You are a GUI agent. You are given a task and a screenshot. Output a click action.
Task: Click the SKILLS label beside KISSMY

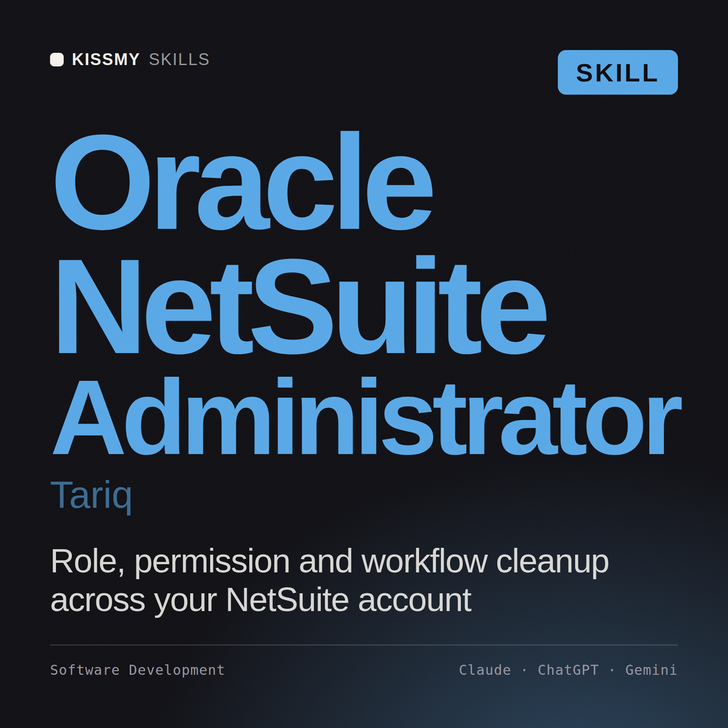tap(179, 59)
